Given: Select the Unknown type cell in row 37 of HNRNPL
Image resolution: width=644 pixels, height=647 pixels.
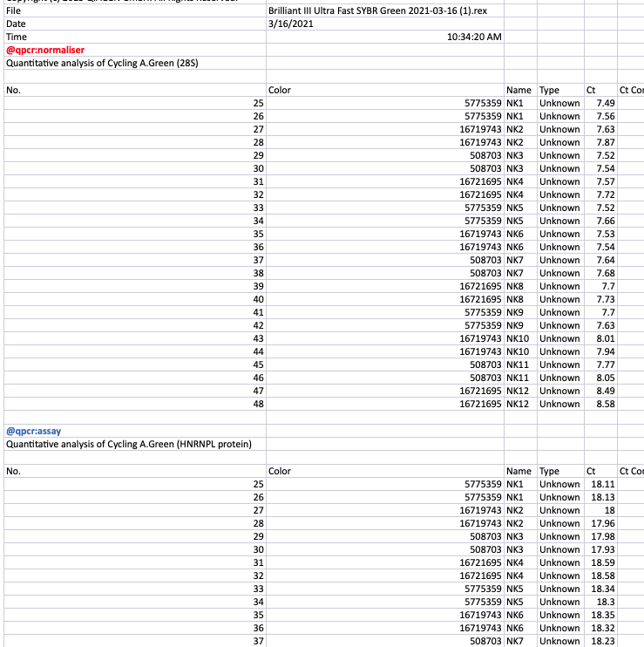Looking at the screenshot, I should click(560, 641).
